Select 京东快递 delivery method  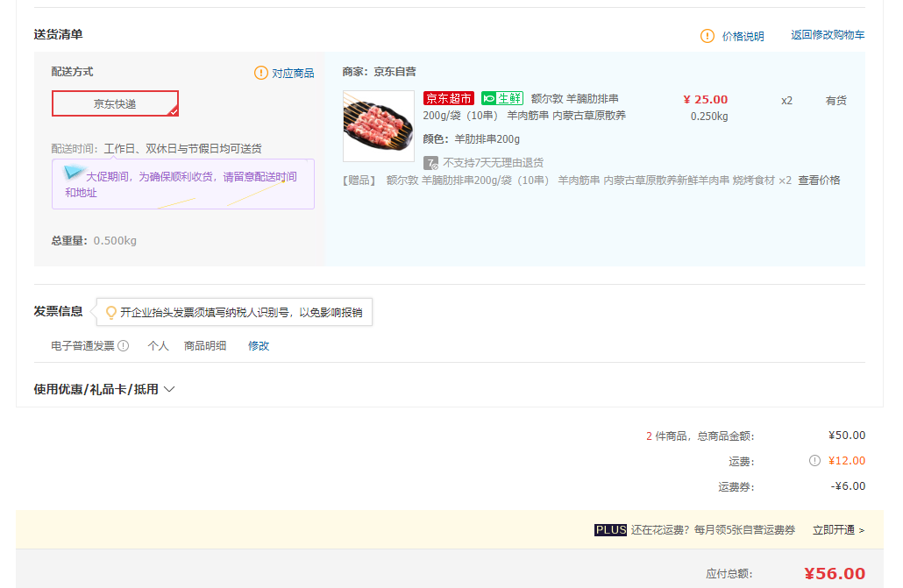pyautogui.click(x=115, y=103)
